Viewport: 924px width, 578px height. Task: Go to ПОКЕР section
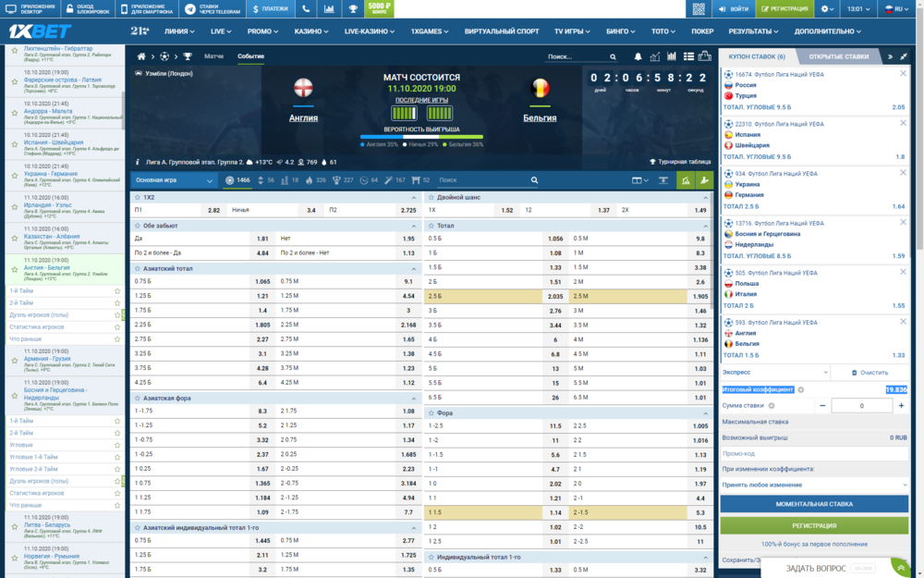tap(702, 31)
